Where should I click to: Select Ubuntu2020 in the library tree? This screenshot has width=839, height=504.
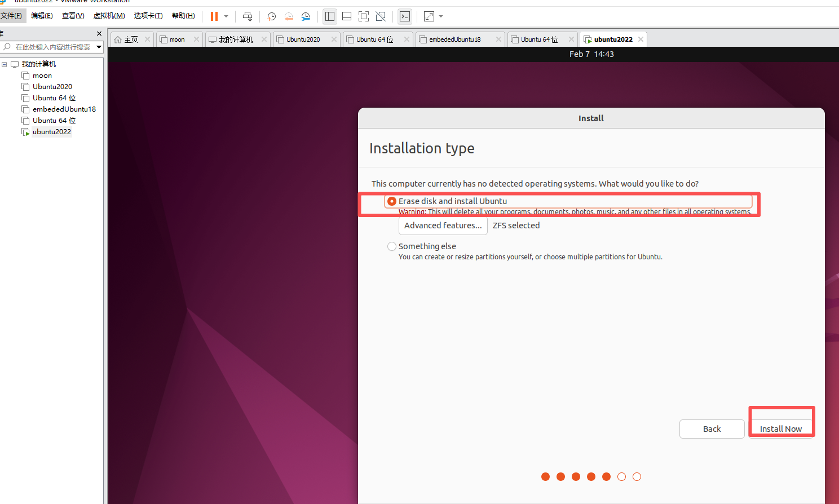click(x=52, y=87)
